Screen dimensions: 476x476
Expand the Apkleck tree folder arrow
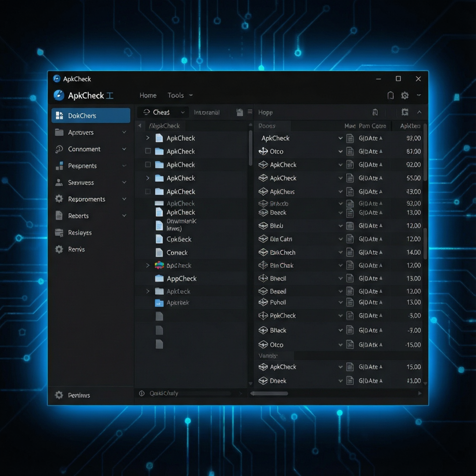pyautogui.click(x=147, y=291)
